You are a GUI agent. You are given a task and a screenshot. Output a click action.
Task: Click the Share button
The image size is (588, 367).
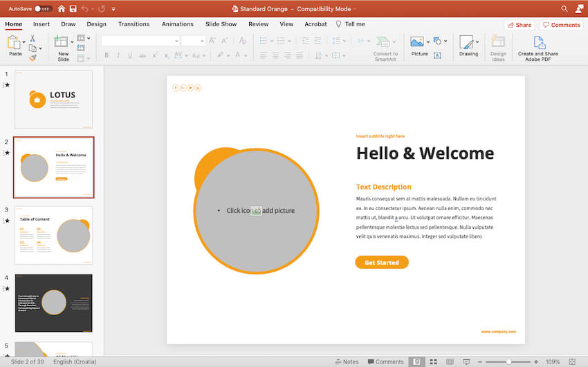coord(519,25)
